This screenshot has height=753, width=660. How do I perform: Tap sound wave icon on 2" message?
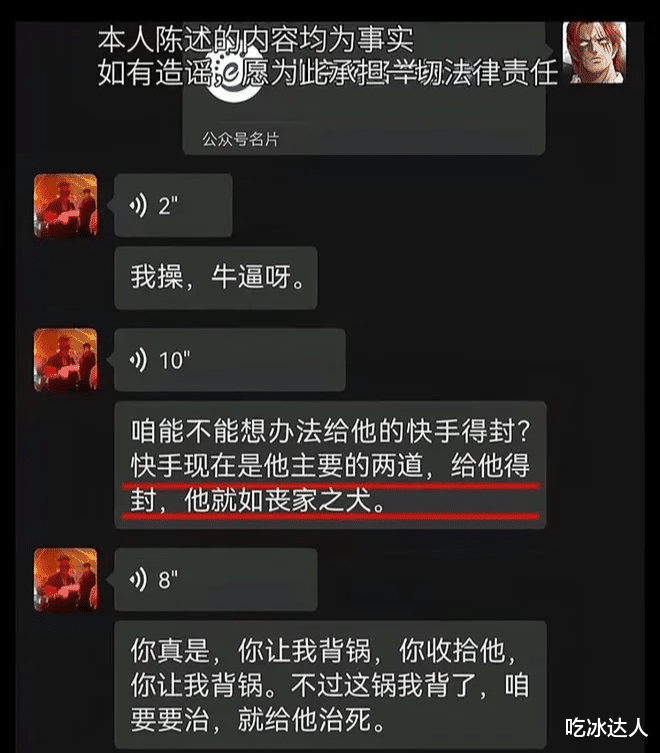click(x=138, y=206)
